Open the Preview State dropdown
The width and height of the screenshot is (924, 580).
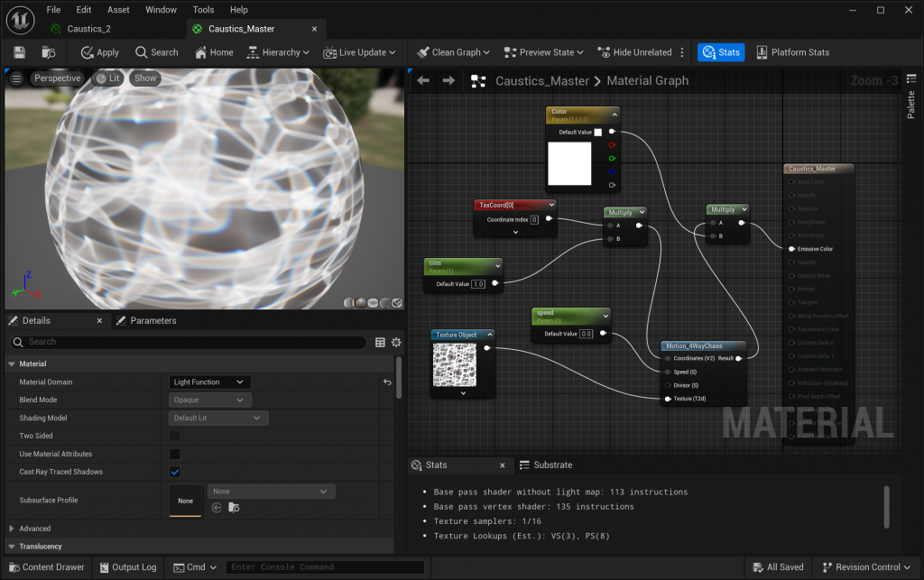pos(543,52)
